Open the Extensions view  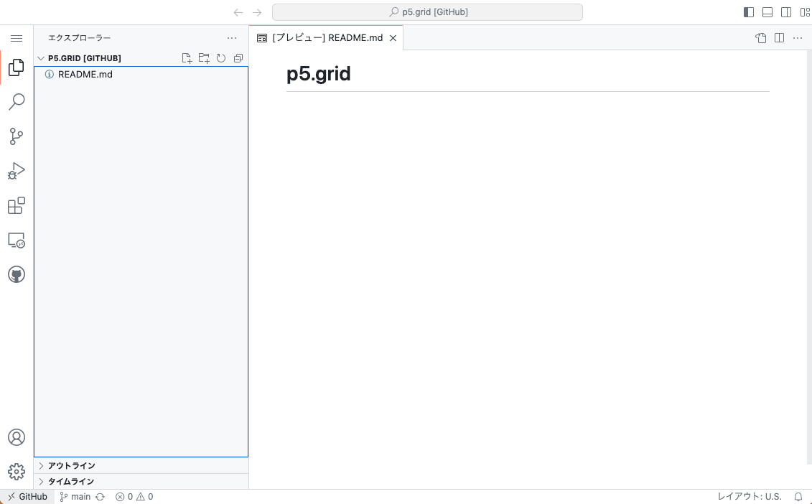click(x=17, y=206)
